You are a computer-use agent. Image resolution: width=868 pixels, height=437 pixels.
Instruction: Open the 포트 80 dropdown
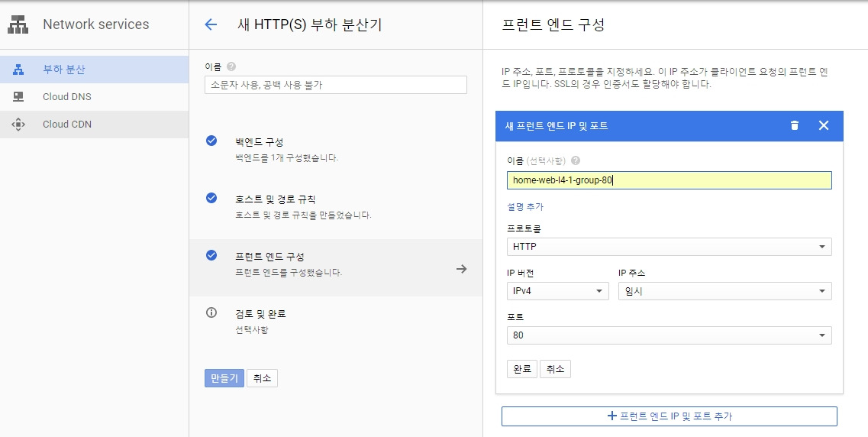coord(669,335)
